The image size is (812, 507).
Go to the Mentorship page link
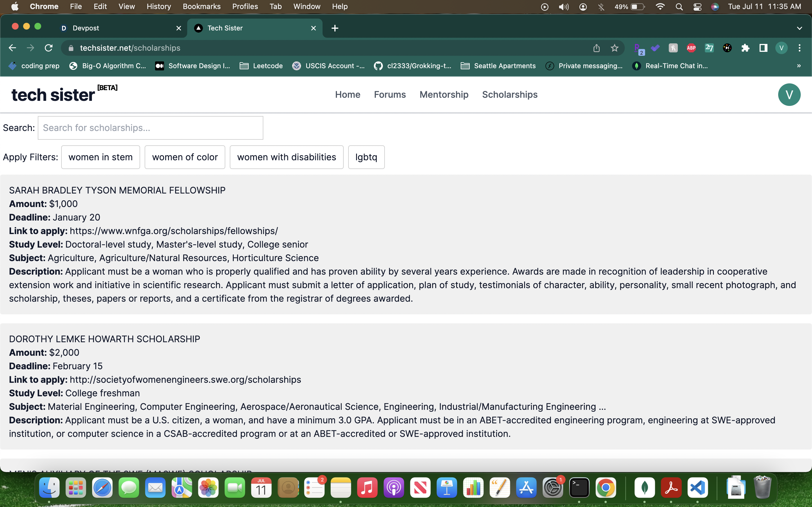(443, 95)
